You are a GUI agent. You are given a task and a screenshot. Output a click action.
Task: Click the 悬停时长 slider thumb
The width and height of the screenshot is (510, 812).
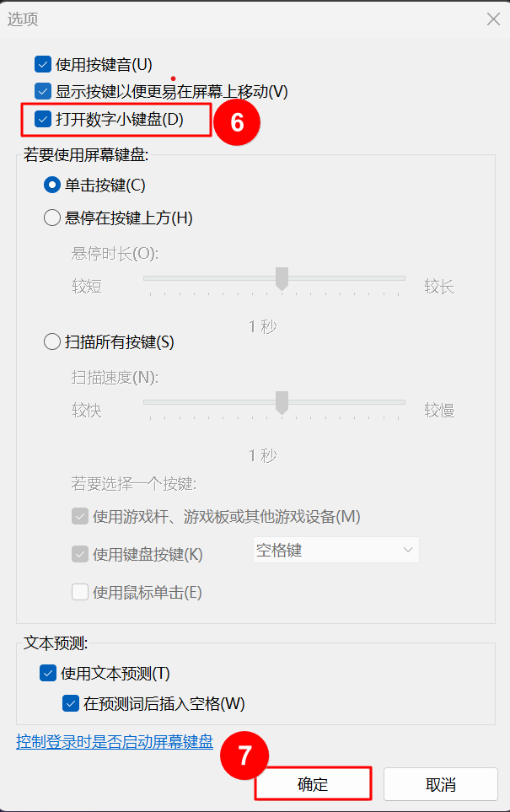[x=282, y=279]
